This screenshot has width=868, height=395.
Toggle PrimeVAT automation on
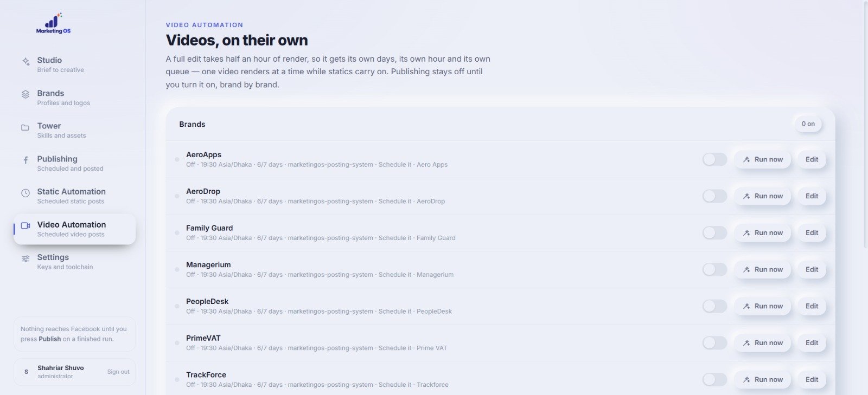[x=714, y=342]
